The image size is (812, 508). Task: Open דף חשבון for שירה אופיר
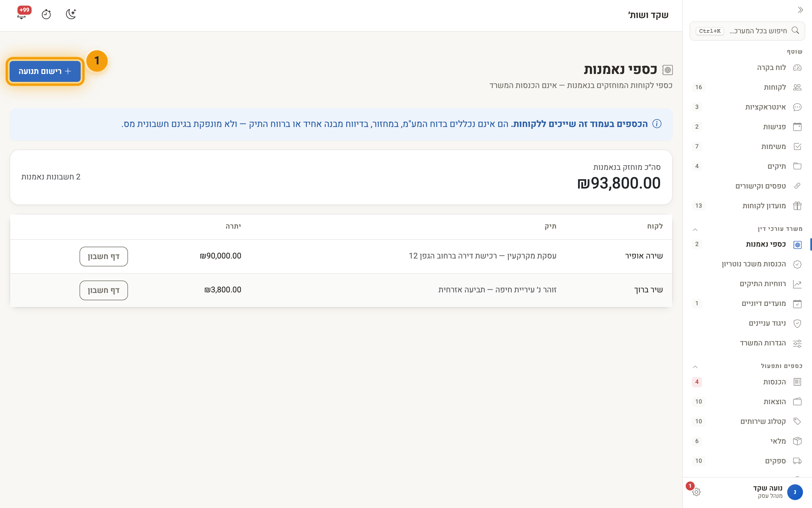point(104,256)
